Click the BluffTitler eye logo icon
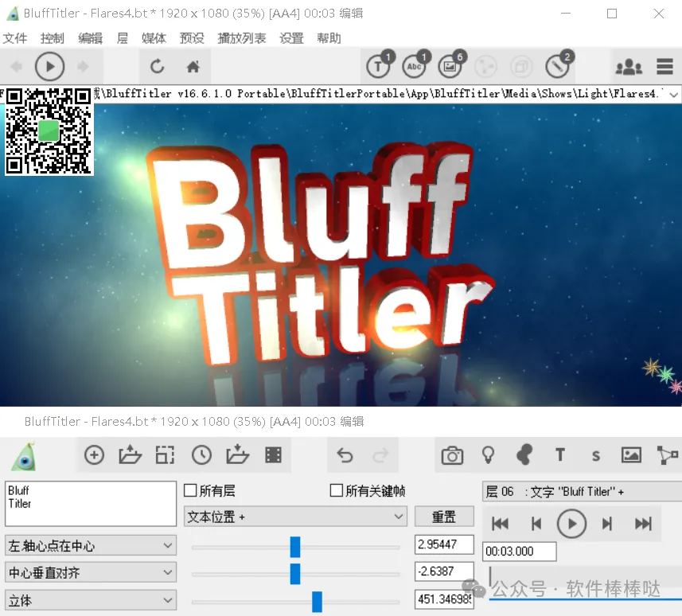Viewport: 682px width, 616px height. [x=25, y=457]
